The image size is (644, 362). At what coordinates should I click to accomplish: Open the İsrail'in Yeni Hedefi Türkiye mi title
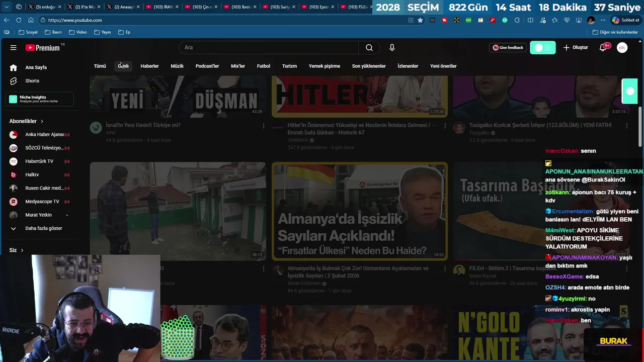click(x=143, y=125)
